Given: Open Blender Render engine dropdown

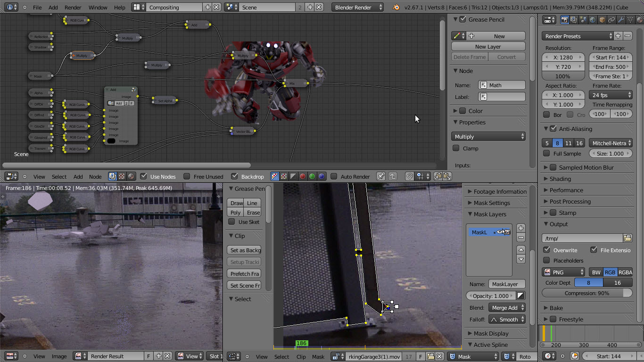Looking at the screenshot, I should [358, 7].
